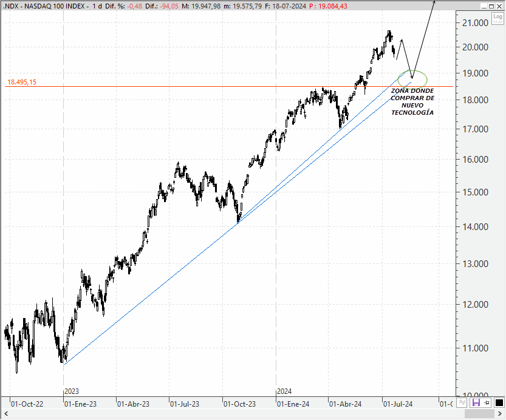
Task: Click the 2023 year marker
Action: (x=72, y=391)
